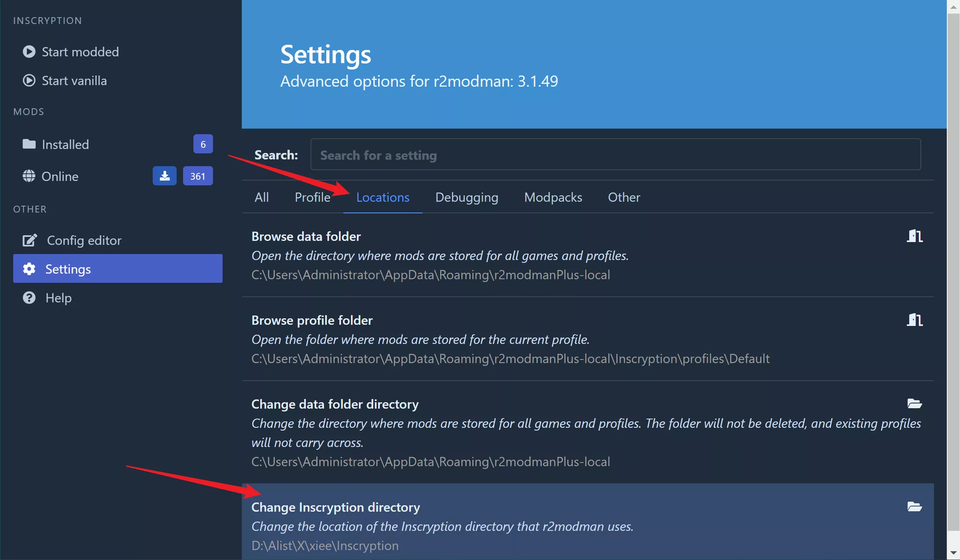
Task: Open the Installed mods list
Action: coord(66,144)
